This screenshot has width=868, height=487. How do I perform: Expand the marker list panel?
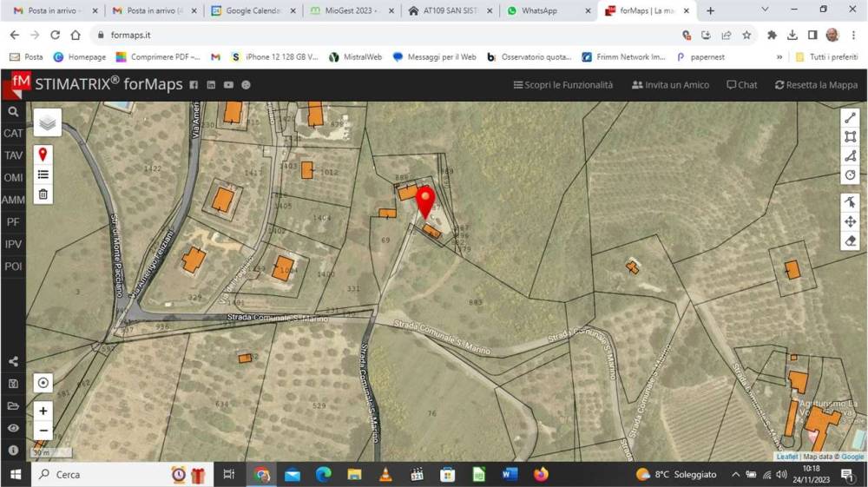pos(43,174)
